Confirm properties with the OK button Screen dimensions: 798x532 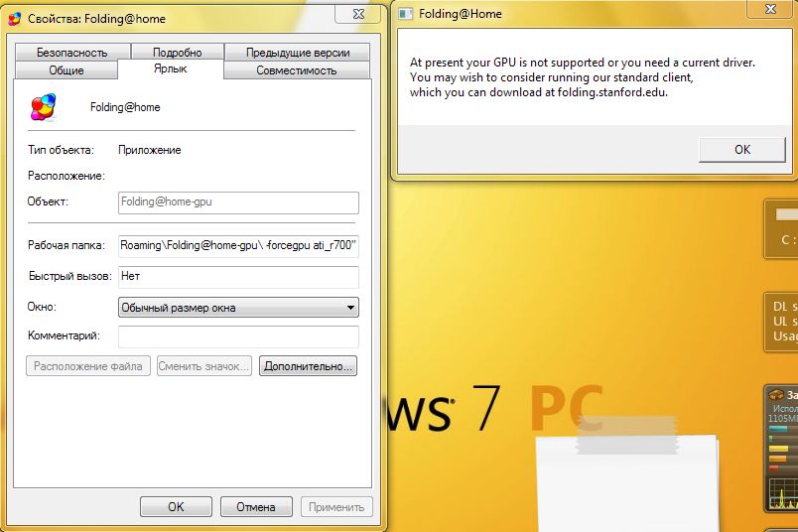(176, 507)
